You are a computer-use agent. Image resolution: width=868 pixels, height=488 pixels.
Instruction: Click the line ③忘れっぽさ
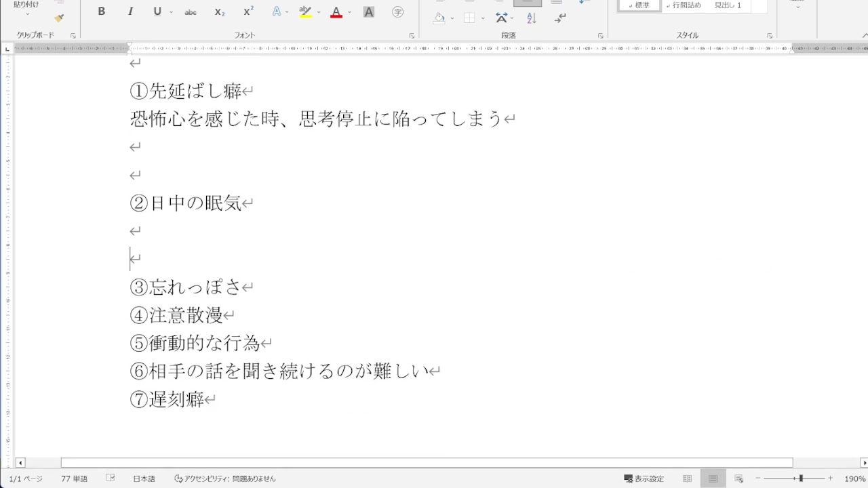(186, 287)
